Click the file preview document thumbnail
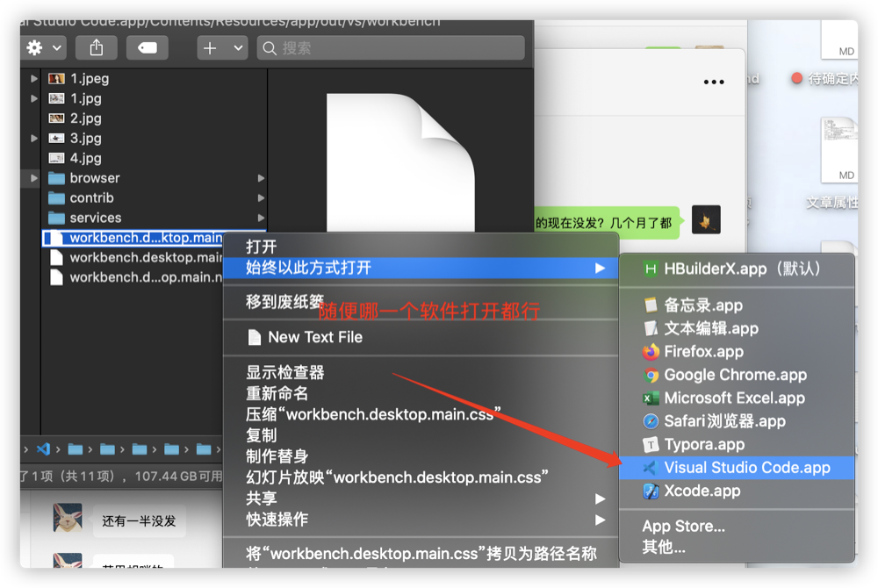The height and width of the screenshot is (588, 878). pos(400,162)
